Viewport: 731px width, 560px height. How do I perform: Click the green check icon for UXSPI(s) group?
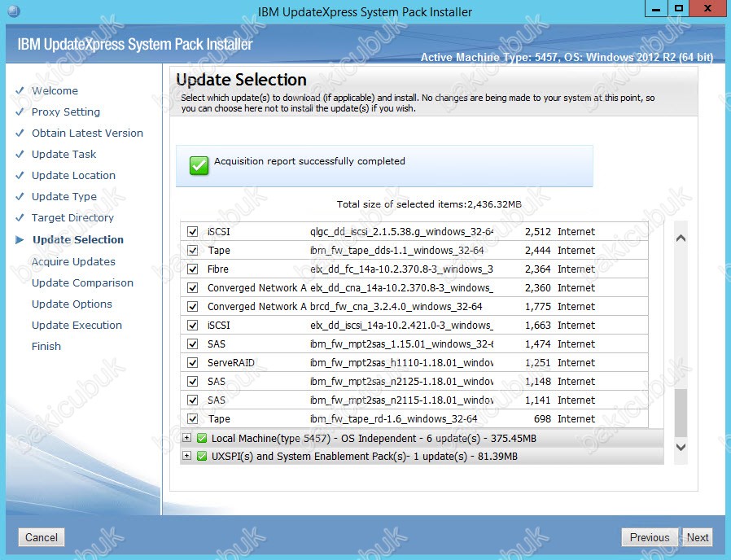tap(202, 456)
